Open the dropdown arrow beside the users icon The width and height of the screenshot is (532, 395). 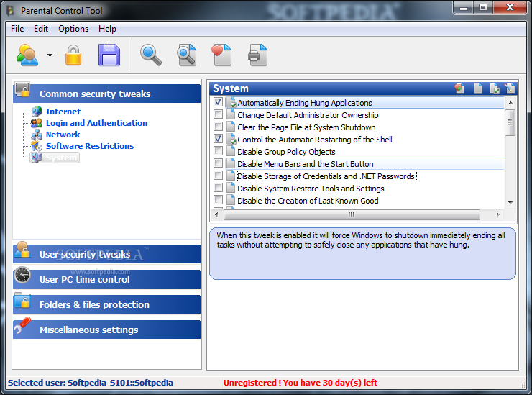[50, 55]
